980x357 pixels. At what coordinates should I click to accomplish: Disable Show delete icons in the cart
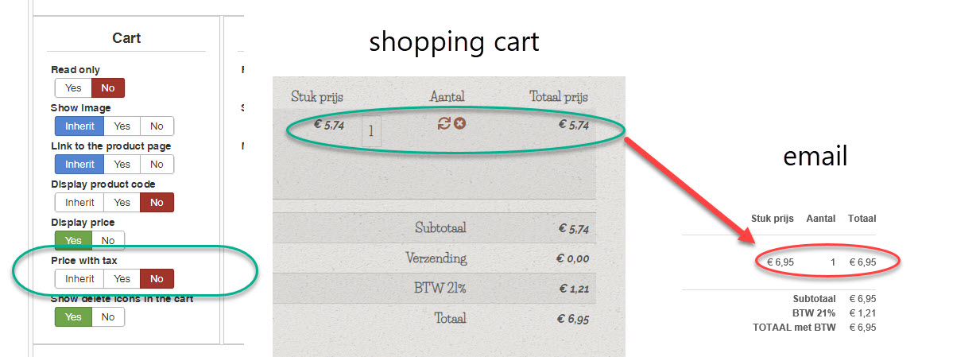[x=108, y=317]
